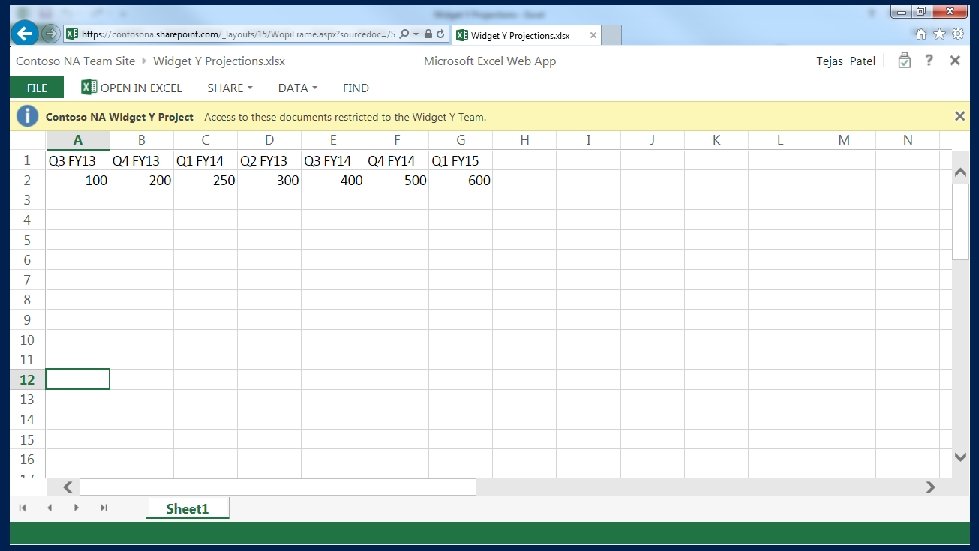Select cell with value 100
979x551 pixels.
(x=78, y=180)
